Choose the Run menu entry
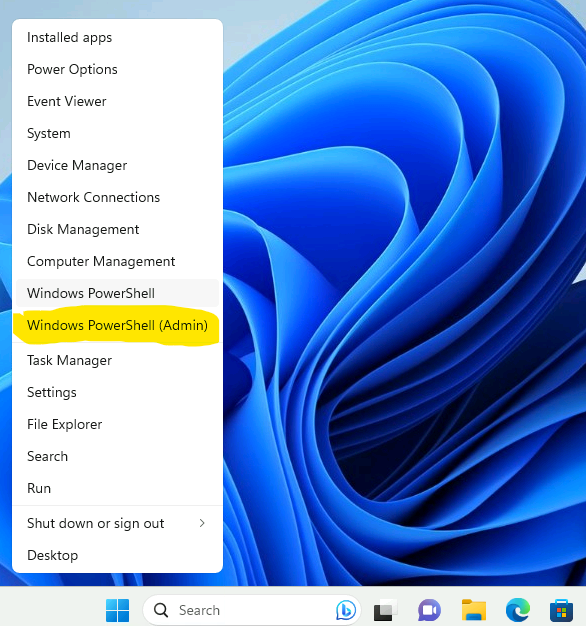The image size is (586, 626). click(x=117, y=488)
